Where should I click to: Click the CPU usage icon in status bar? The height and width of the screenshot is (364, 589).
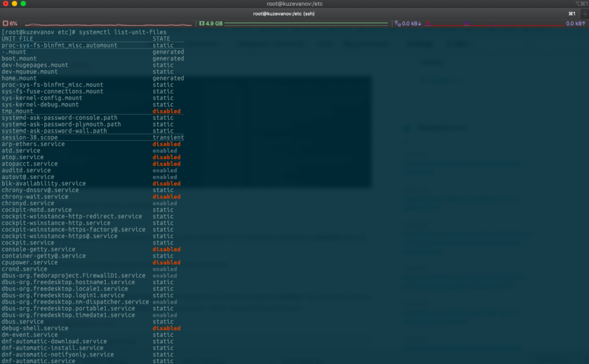point(6,24)
